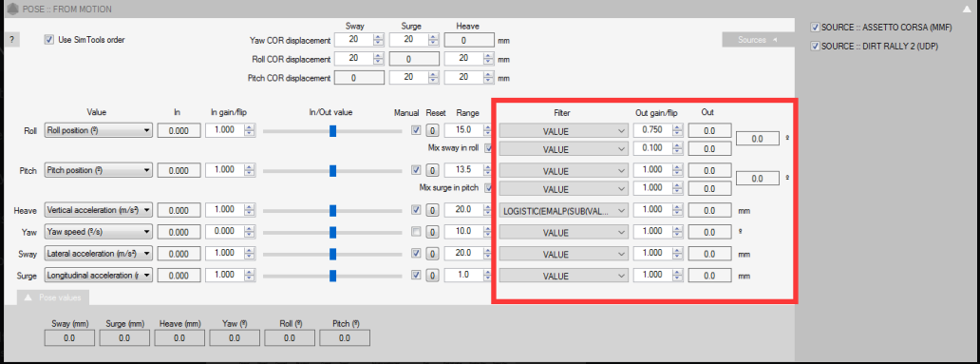980x364 pixels.
Task: Click the Pitch In/Out value slider handle
Action: (333, 171)
